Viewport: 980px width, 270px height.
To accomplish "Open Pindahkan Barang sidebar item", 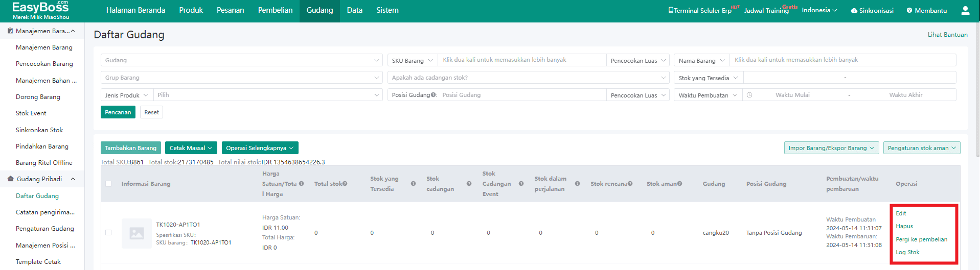I will (x=42, y=146).
